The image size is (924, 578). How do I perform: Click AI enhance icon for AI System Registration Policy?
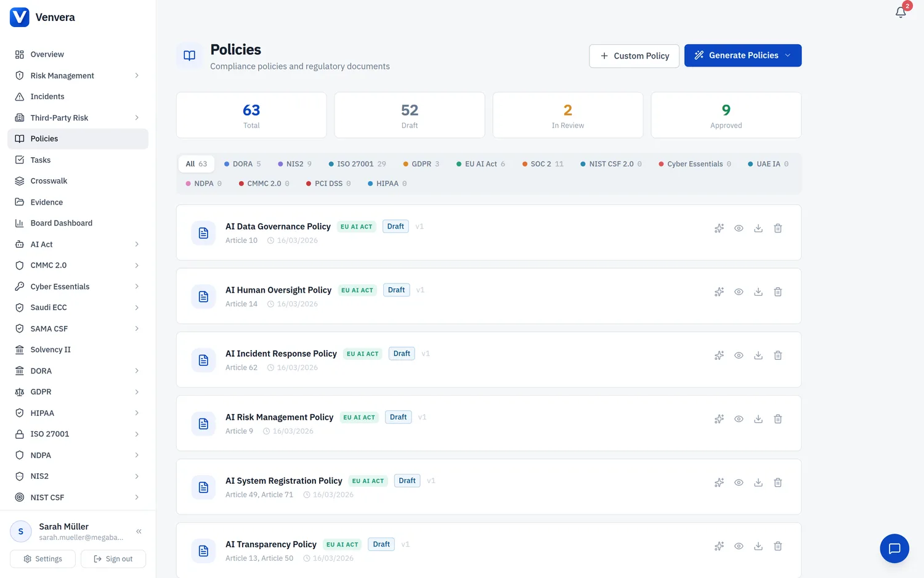pos(719,482)
